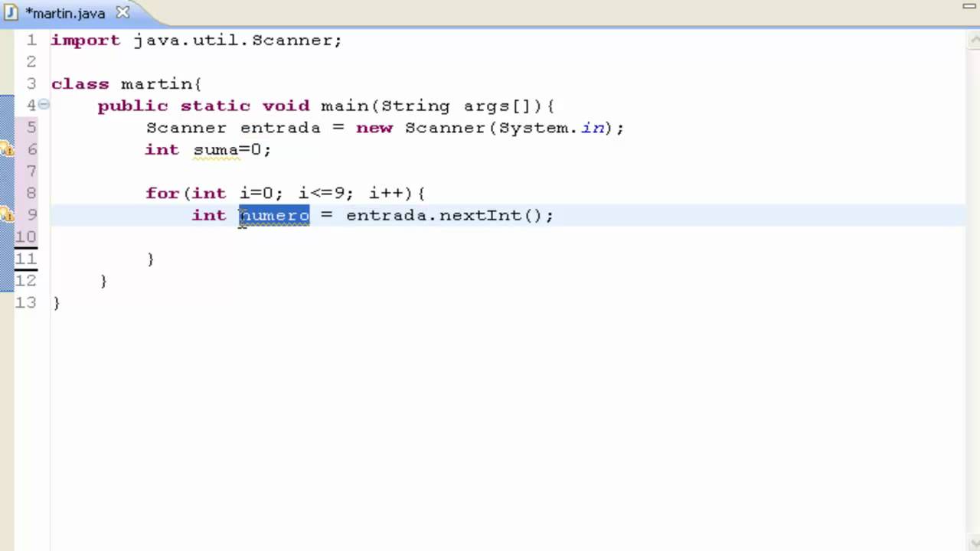Click line number 3 in the ruler
This screenshot has width=980, height=551.
pyautogui.click(x=31, y=83)
